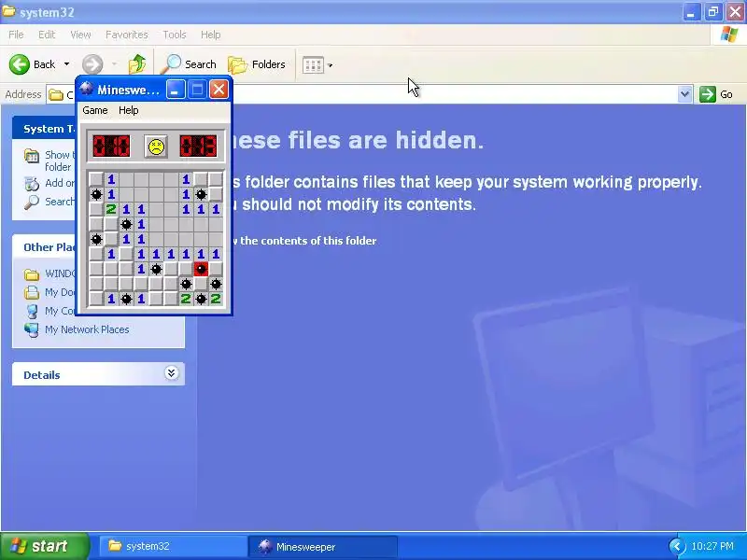Viewport: 747px width, 560px height.
Task: Minimize the Minesweeper window
Action: 176,90
